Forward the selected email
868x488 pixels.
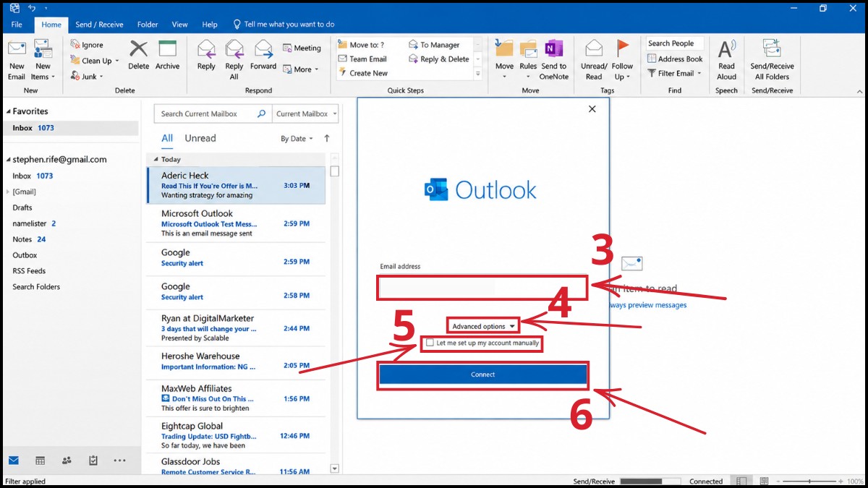[263, 55]
